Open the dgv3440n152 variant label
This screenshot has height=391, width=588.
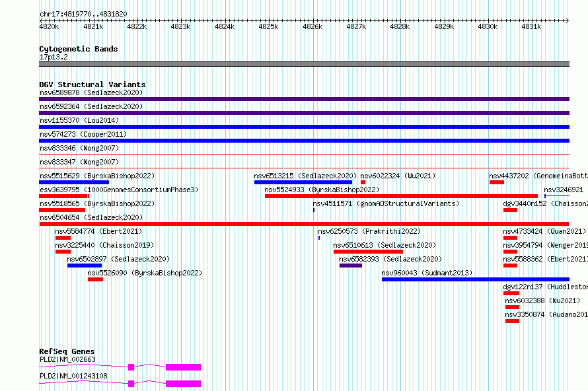point(545,203)
